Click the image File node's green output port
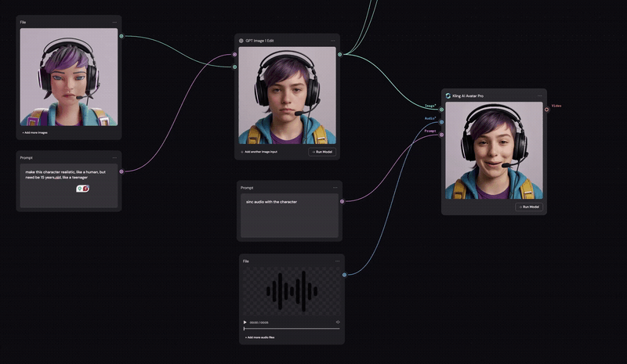627x364 pixels. coord(121,36)
